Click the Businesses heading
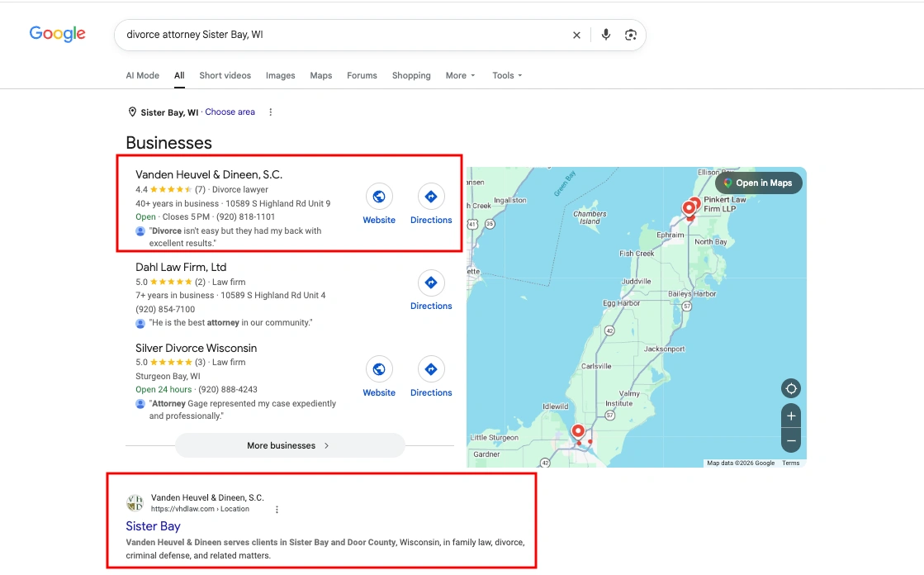 tap(168, 143)
